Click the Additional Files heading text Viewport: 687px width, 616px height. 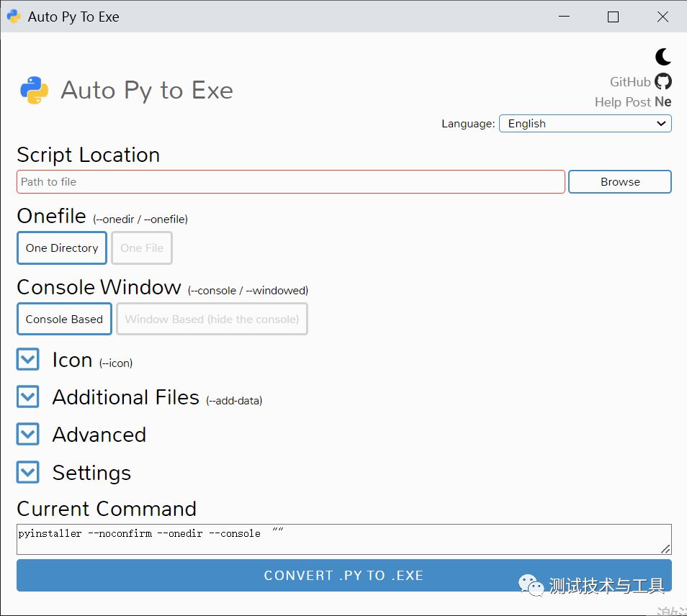(126, 397)
